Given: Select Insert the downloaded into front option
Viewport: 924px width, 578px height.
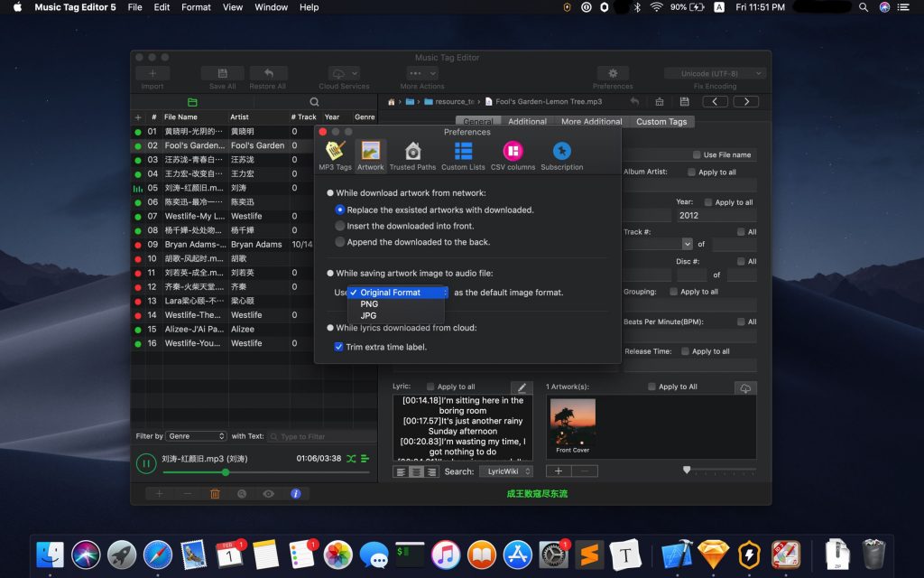Looking at the screenshot, I should (340, 226).
